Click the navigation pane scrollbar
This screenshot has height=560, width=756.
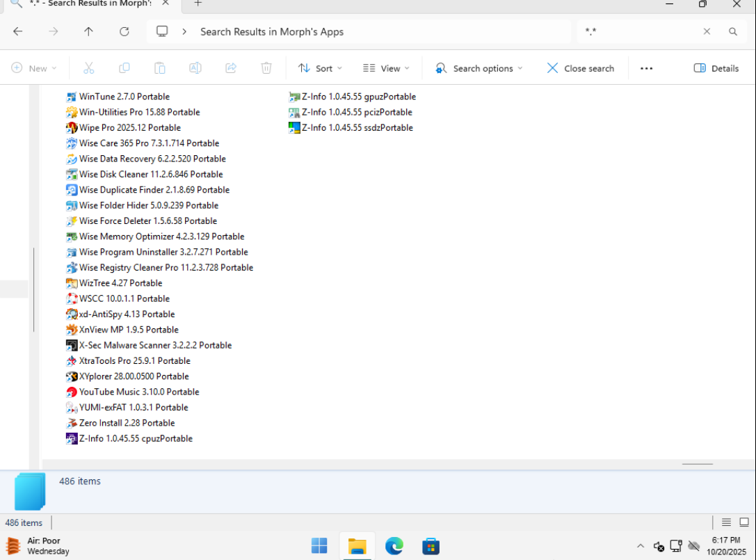click(34, 289)
